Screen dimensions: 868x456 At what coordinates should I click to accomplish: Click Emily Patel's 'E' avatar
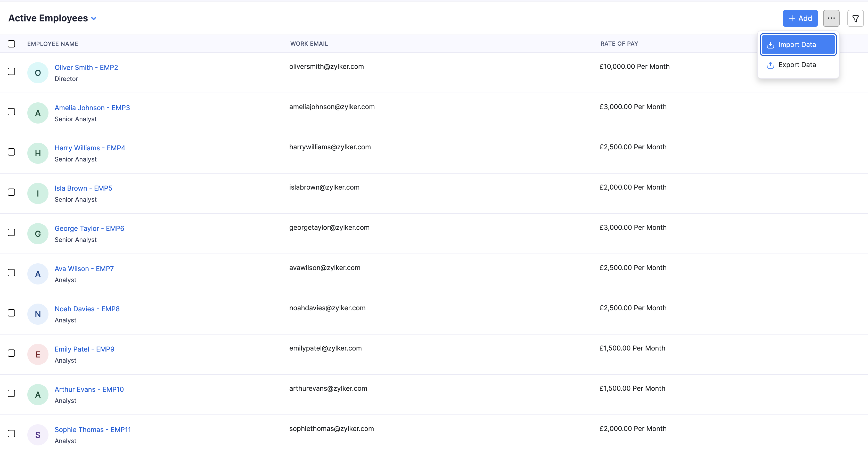coord(38,354)
